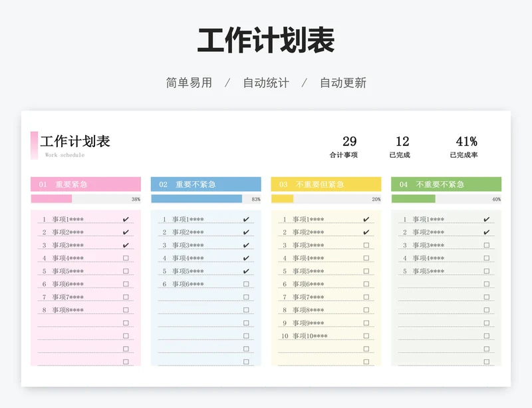Tick checkbox for 事项7 in 不重要但紧急
The image size is (532, 408).
tap(366, 298)
